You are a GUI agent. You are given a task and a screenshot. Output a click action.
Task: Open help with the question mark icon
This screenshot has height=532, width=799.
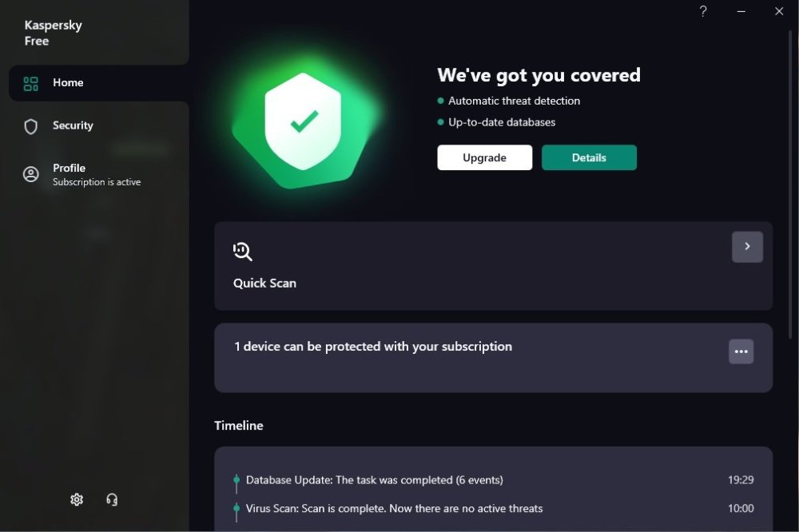pos(703,11)
